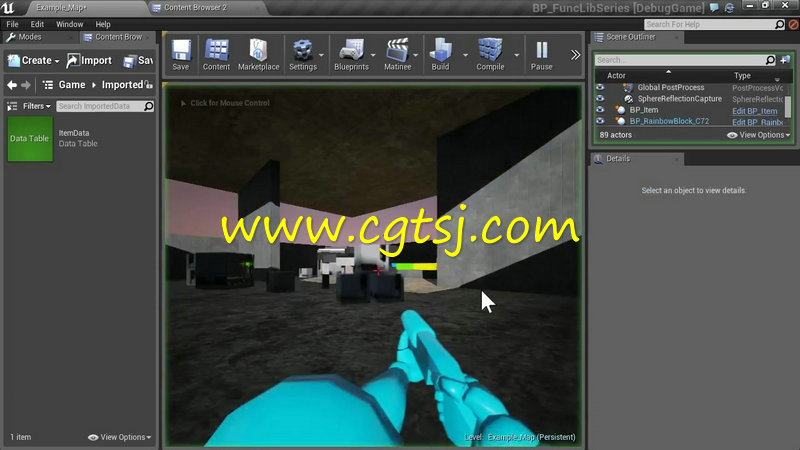Screen dimensions: 800x450
Task: Open the Settings dropdown arrow
Action: click(321, 55)
